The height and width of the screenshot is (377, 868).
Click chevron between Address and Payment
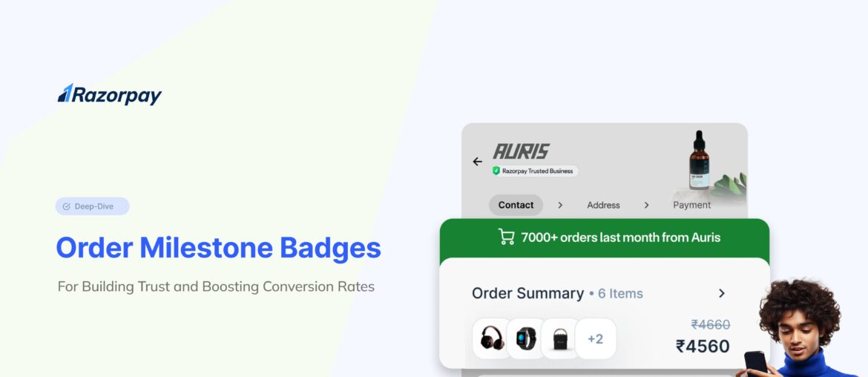646,205
